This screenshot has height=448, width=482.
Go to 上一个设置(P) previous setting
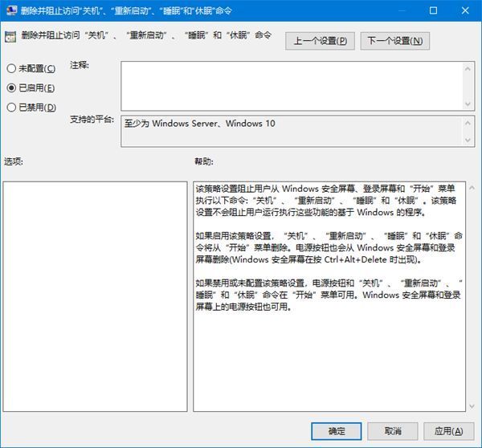[x=320, y=41]
